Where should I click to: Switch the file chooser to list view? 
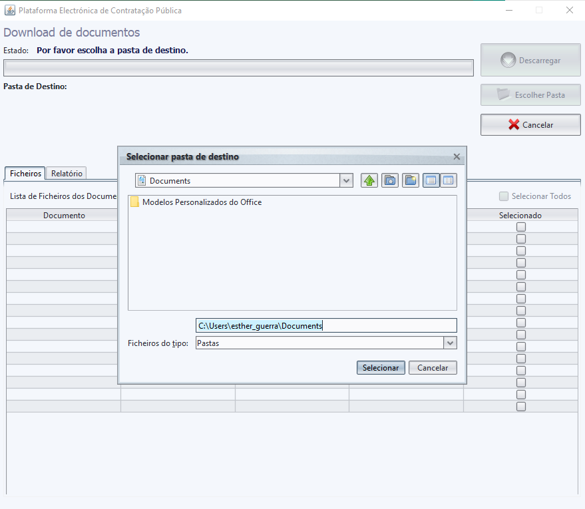pos(431,181)
